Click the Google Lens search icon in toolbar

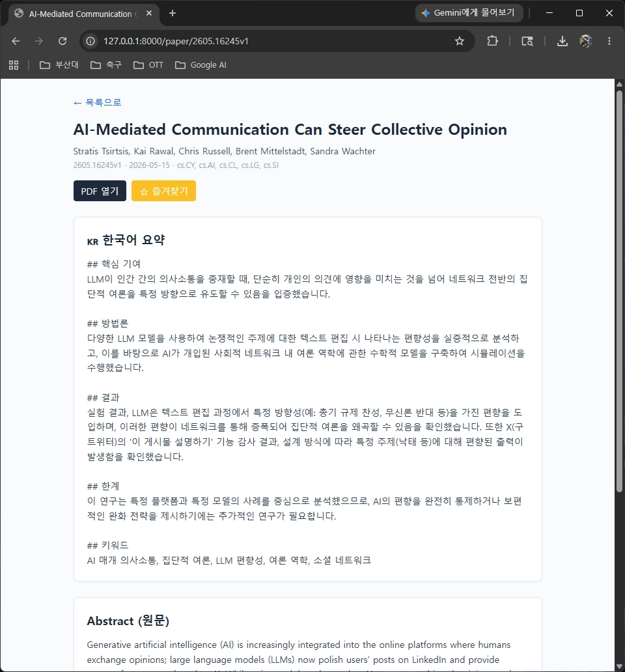(x=527, y=41)
